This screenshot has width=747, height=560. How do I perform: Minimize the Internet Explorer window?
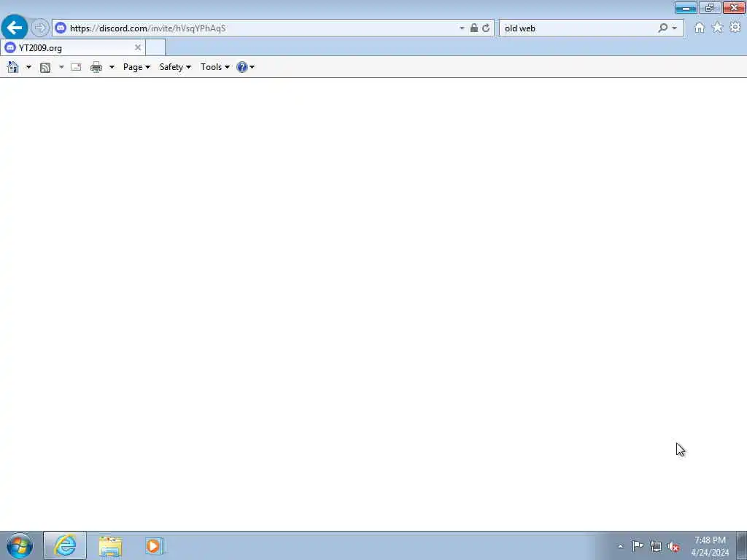[686, 7]
